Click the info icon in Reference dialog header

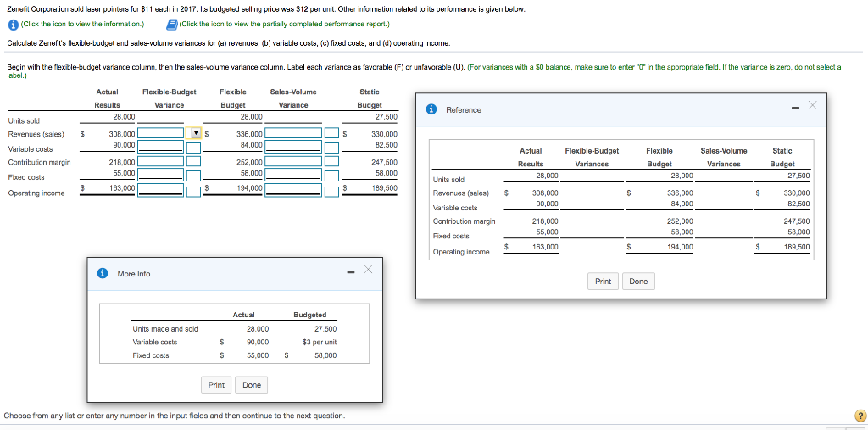(433, 109)
